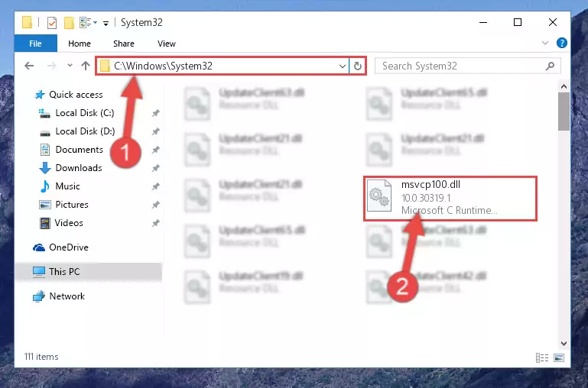This screenshot has height=388, width=588.
Task: Open the View ribbon tab
Action: click(x=167, y=44)
